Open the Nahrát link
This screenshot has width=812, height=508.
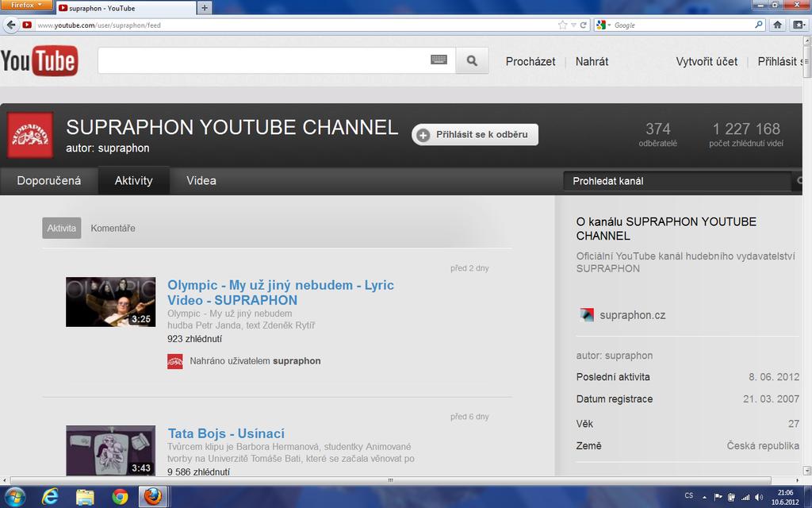click(592, 61)
